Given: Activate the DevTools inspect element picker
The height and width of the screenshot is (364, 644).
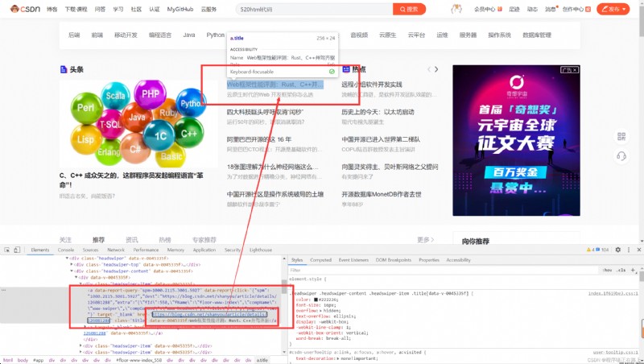Looking at the screenshot, I should coord(7,250).
